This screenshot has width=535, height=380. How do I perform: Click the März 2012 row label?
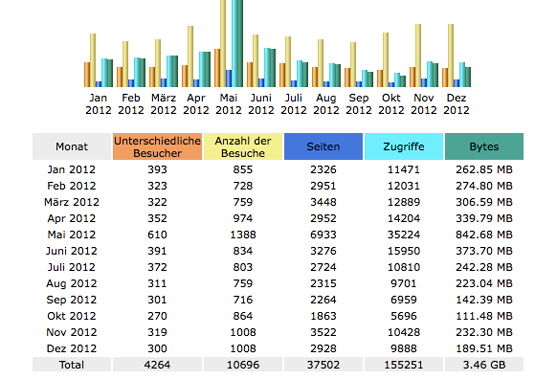click(x=72, y=202)
